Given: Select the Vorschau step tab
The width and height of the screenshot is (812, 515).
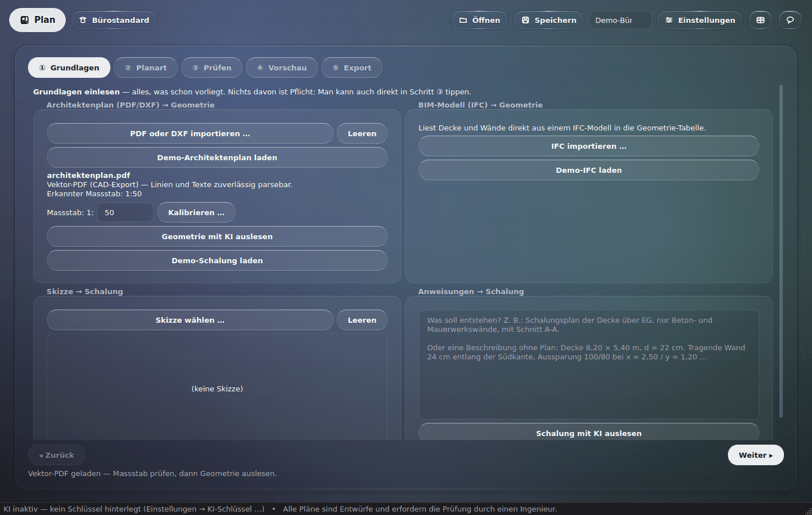Looking at the screenshot, I should click(x=282, y=68).
